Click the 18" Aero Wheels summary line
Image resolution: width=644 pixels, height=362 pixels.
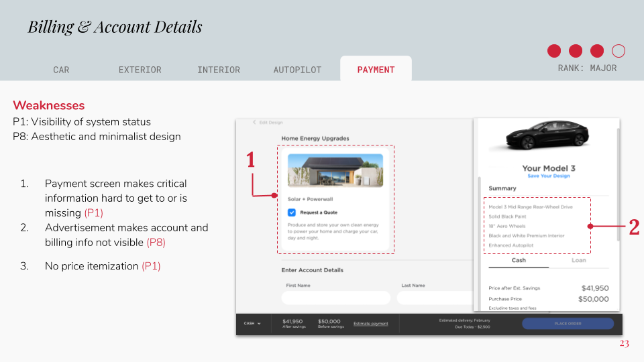507,226
